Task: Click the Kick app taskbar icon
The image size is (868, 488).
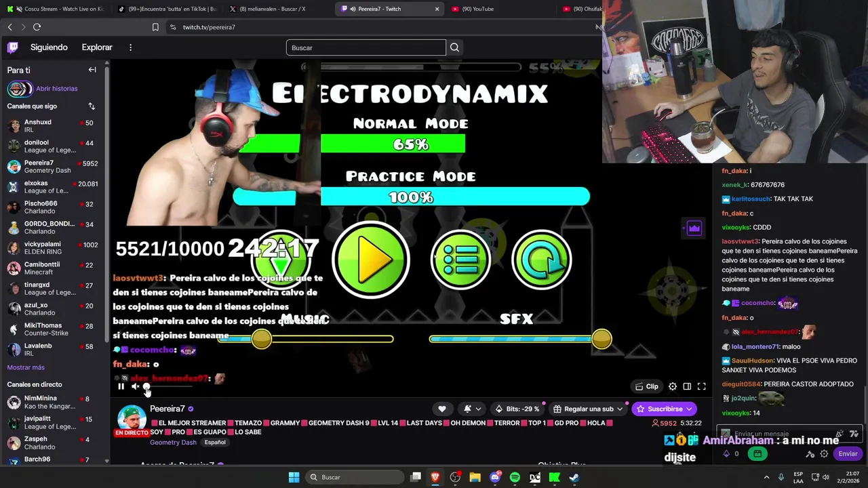Action: [555, 477]
